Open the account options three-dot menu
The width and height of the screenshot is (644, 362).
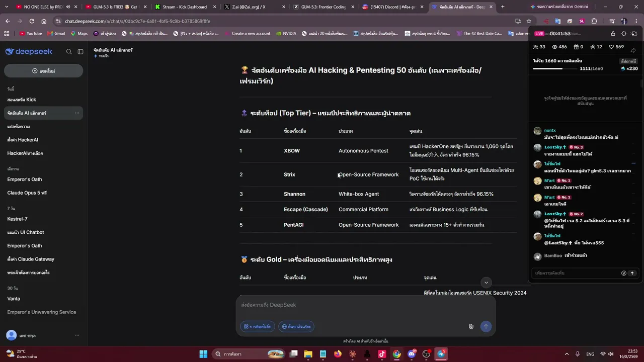(77, 335)
